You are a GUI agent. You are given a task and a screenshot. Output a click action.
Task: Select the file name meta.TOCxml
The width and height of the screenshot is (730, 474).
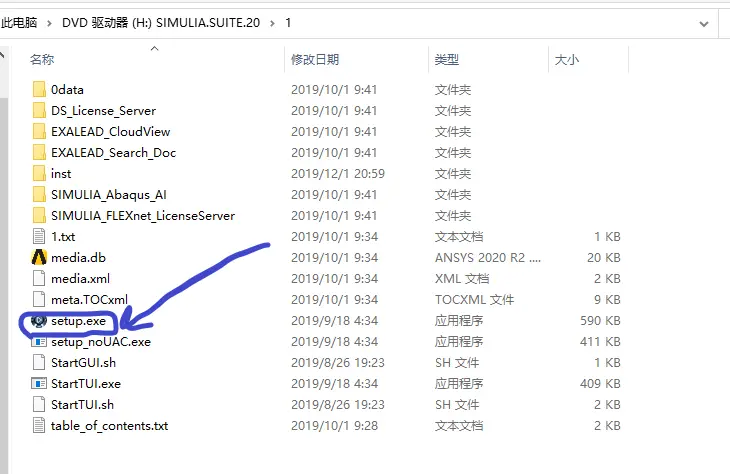point(89,299)
